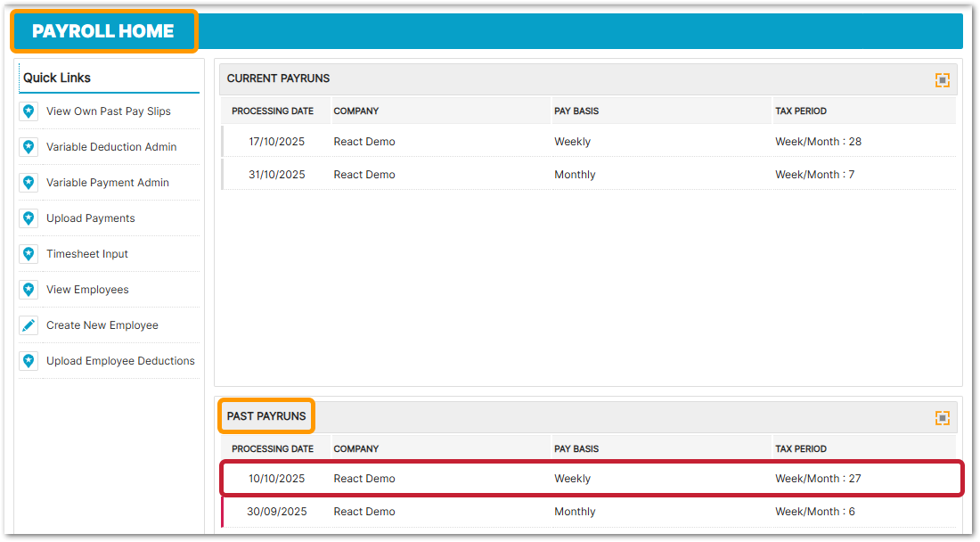Open the Timesheet Input link
This screenshot has width=980, height=542.
[x=87, y=254]
